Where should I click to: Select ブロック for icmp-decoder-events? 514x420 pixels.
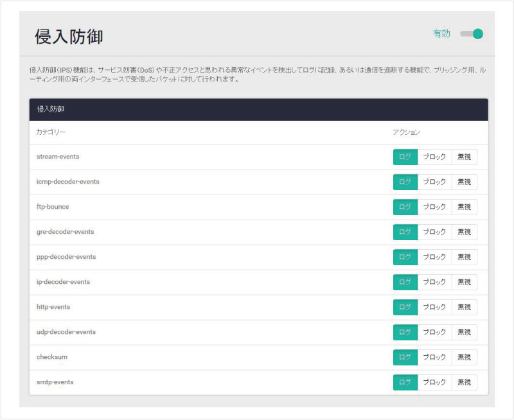(434, 182)
